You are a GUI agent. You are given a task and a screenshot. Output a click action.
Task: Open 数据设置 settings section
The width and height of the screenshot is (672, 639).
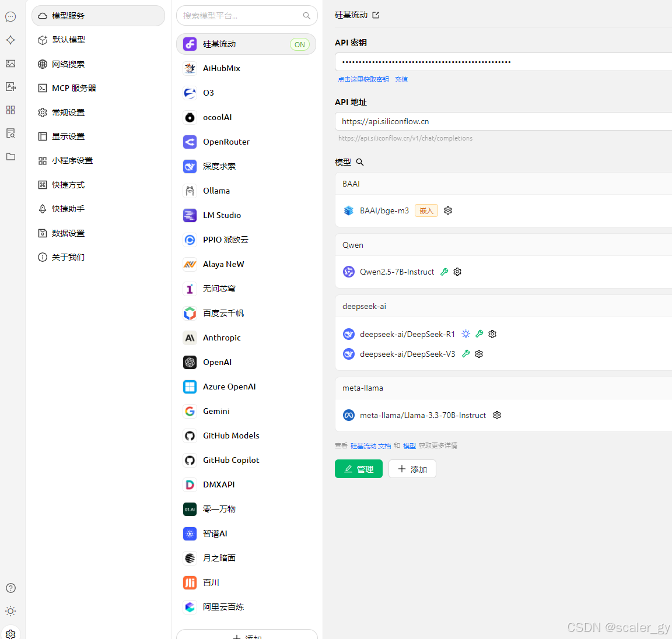tap(98, 233)
